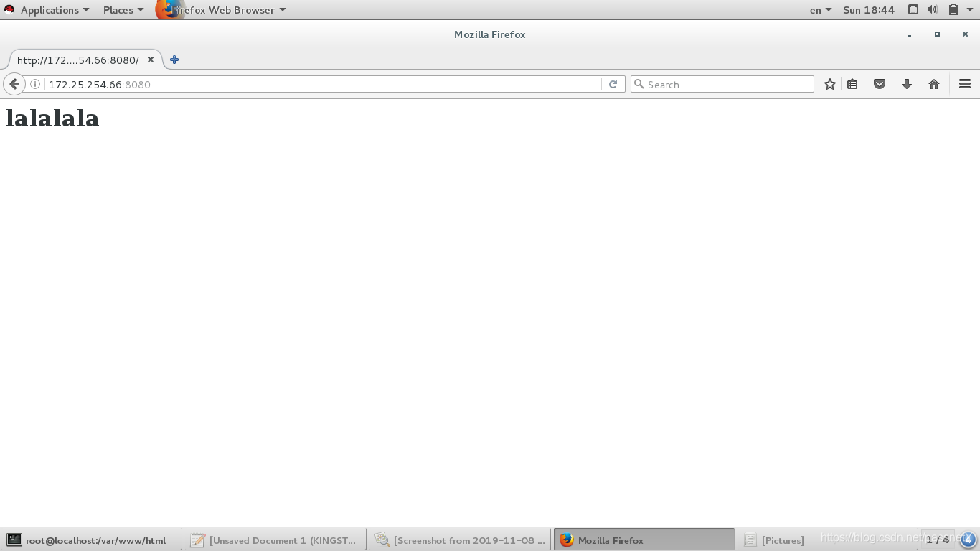Screen dimensions: 980x551
Task: Minimize the Mozilla Firefox window
Action: 909,34
